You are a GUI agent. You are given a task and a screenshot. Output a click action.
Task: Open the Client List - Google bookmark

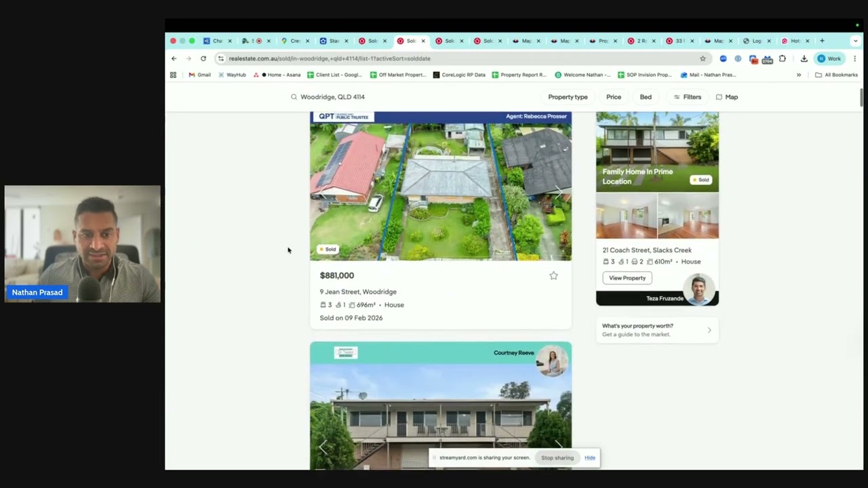334,75
